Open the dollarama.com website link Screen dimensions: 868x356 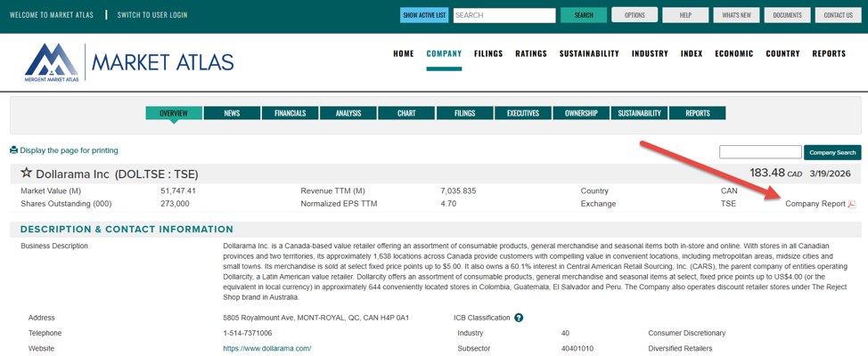tap(267, 349)
